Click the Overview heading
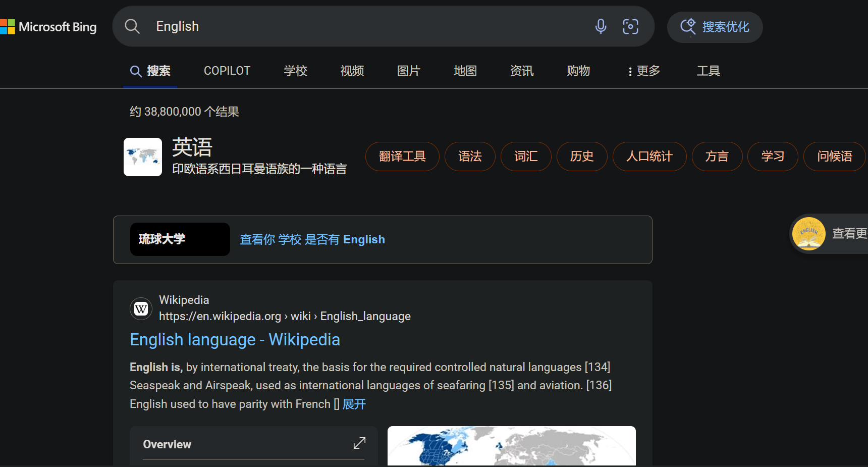This screenshot has width=868, height=467. [167, 445]
